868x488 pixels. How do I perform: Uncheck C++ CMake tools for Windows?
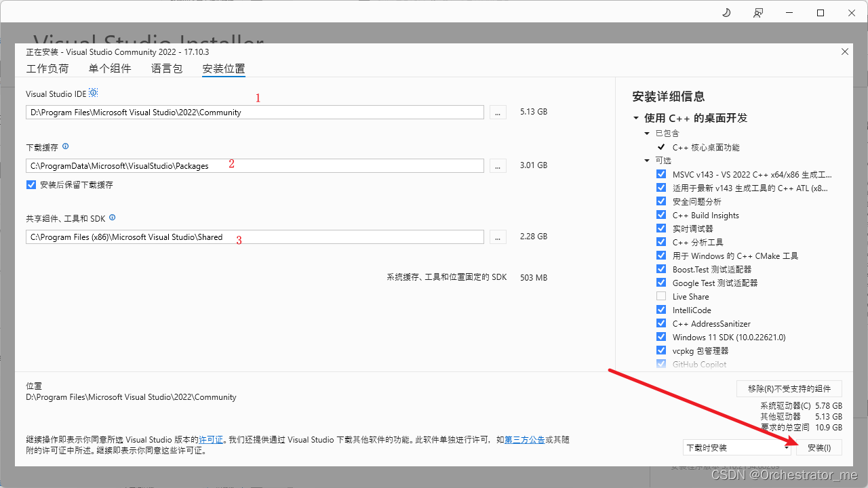click(x=661, y=256)
